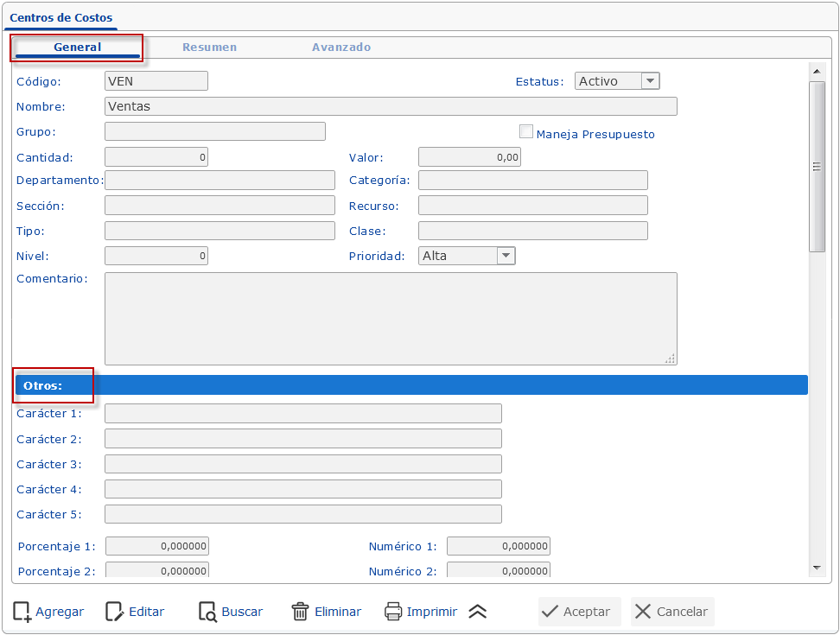Select the General tab

[78, 48]
